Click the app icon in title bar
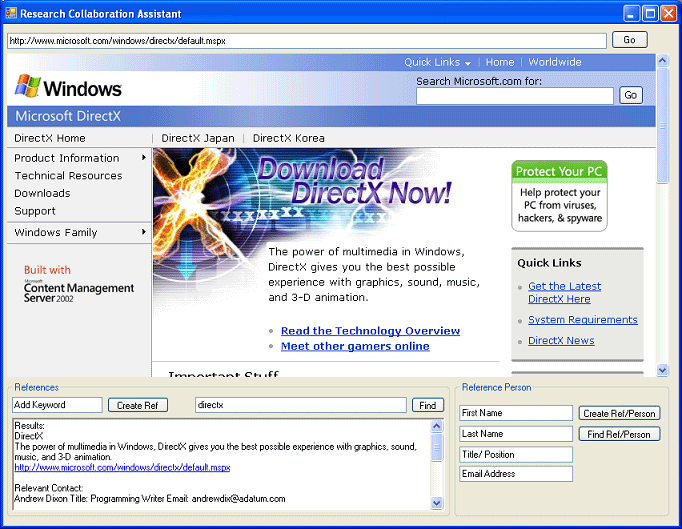 [x=11, y=13]
